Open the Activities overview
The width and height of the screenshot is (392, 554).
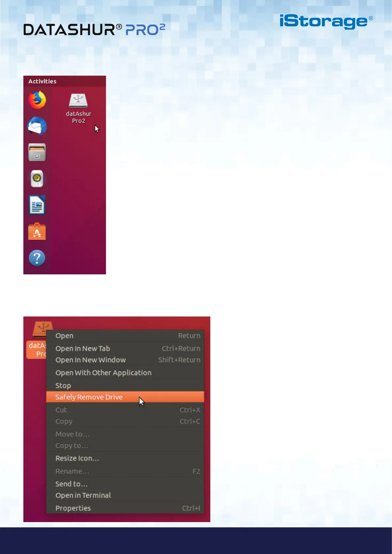pyautogui.click(x=42, y=81)
